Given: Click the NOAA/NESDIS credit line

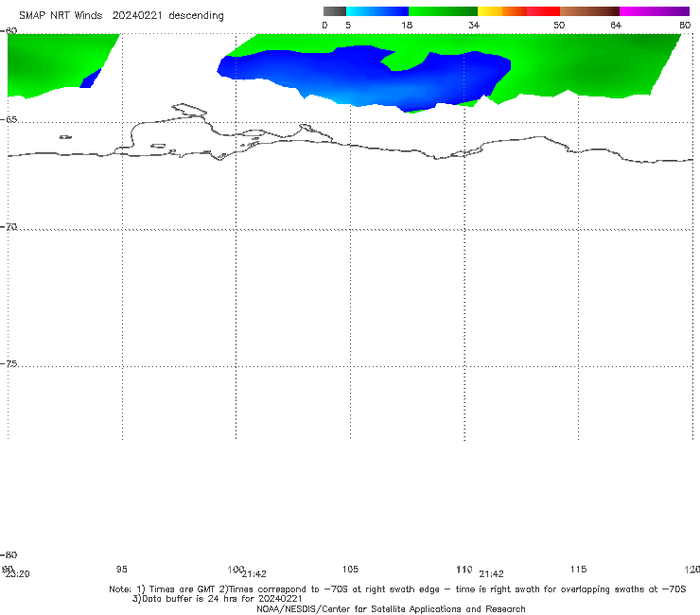Looking at the screenshot, I should pyautogui.click(x=391, y=609).
